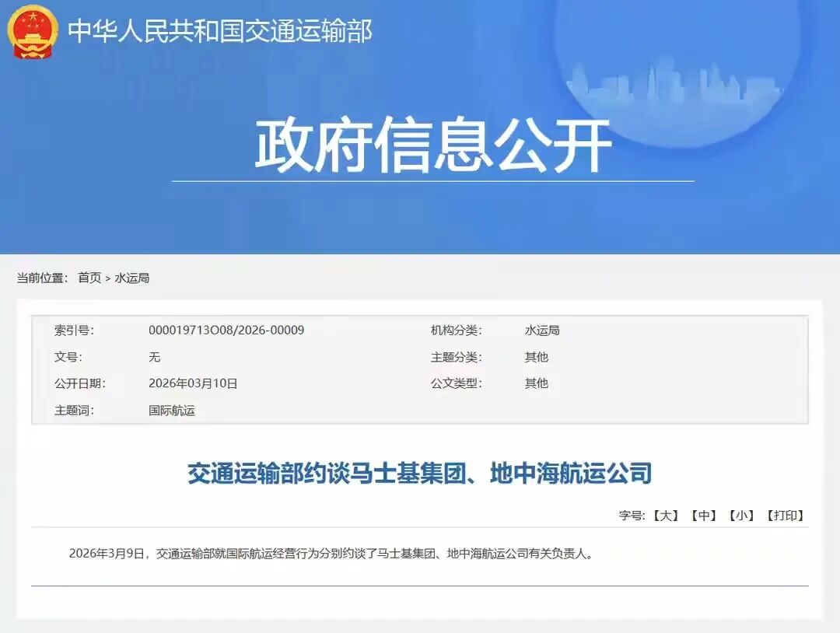Click the 主题词 value 国际航运

tap(171, 411)
